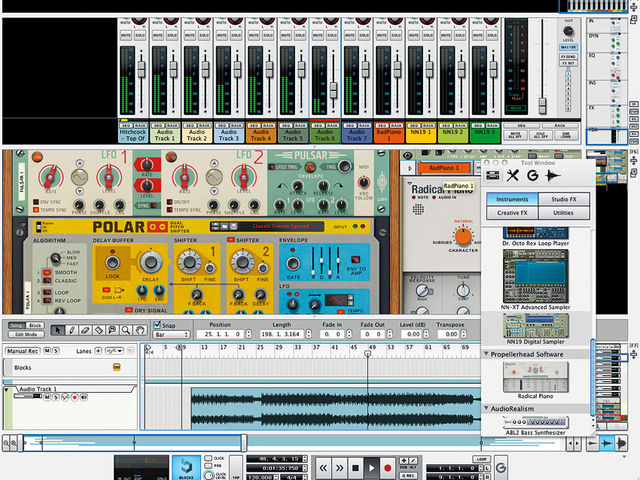Select the Magnify tool in sequencer toolbar
Image resolution: width=640 pixels, height=480 pixels.
click(x=126, y=330)
